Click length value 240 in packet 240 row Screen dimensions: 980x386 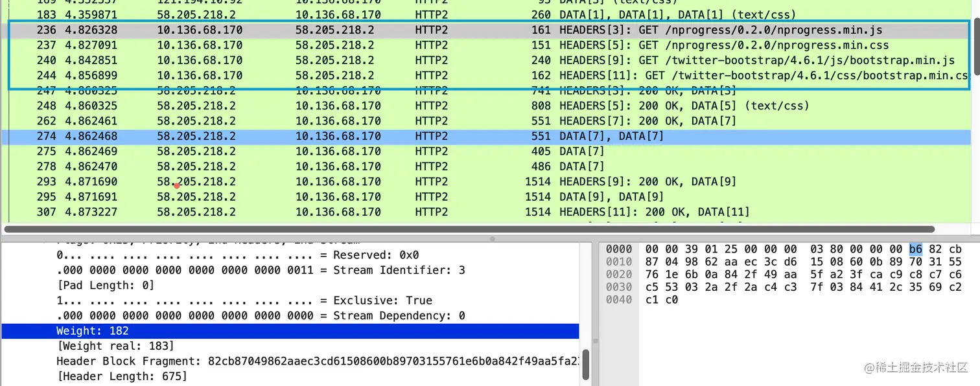pos(540,60)
